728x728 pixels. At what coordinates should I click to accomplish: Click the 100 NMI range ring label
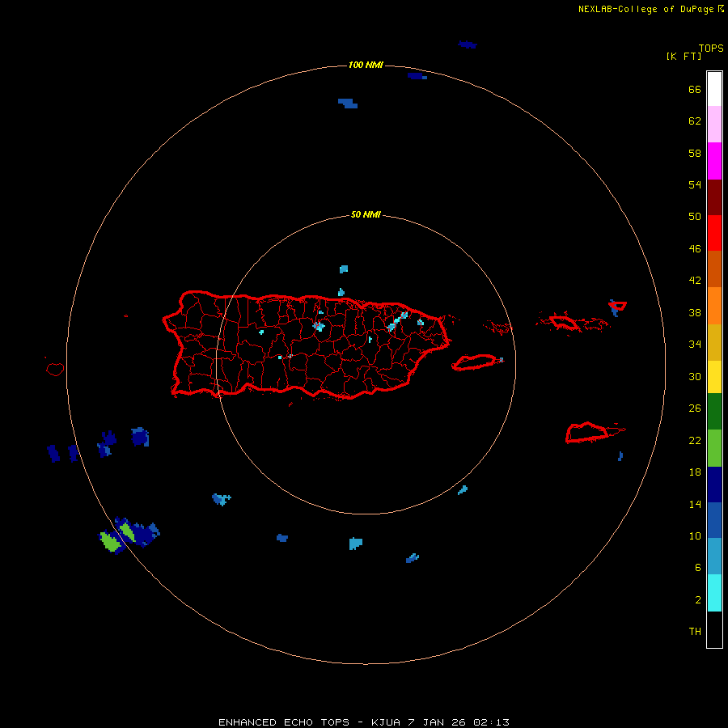[366, 65]
